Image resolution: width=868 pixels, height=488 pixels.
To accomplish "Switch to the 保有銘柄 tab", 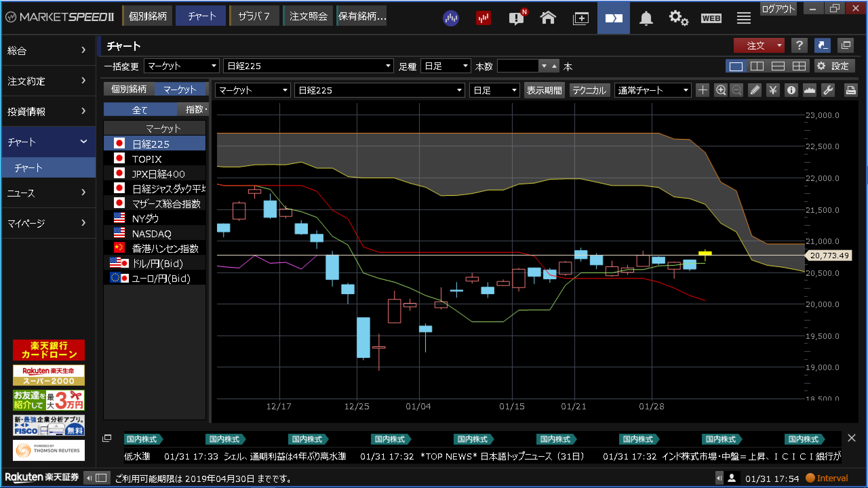I will (362, 16).
